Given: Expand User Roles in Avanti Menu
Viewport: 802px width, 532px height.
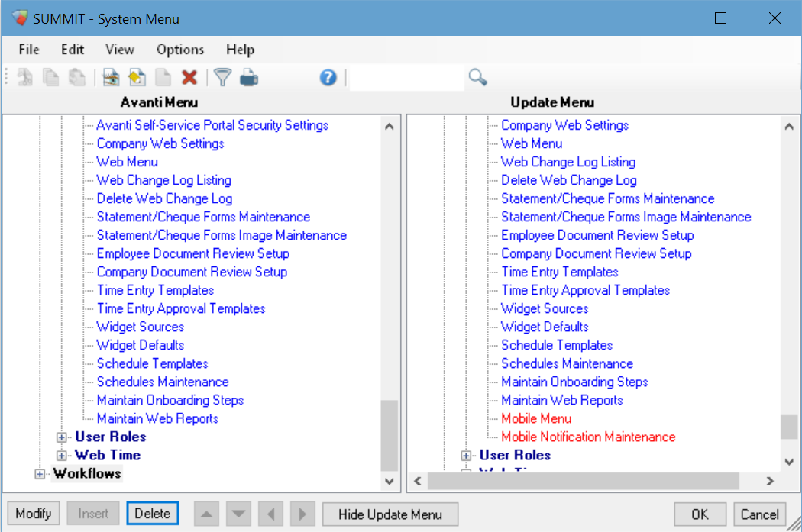Looking at the screenshot, I should point(61,437).
